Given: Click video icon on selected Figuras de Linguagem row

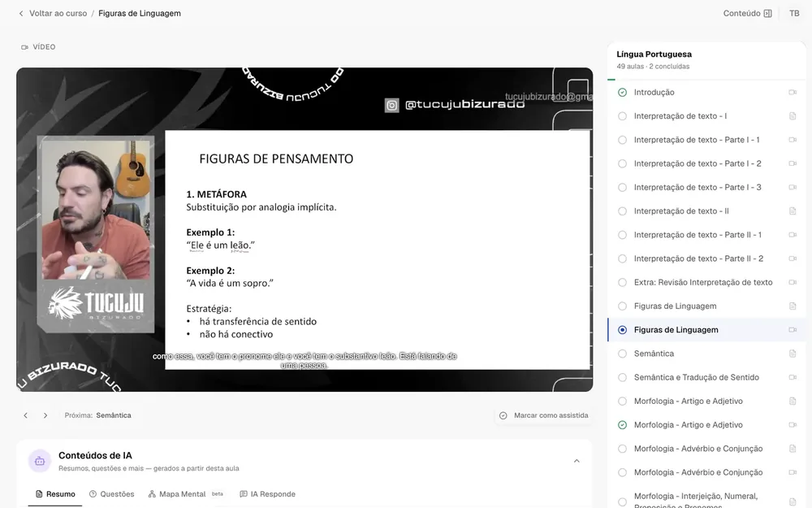Looking at the screenshot, I should pyautogui.click(x=793, y=330).
